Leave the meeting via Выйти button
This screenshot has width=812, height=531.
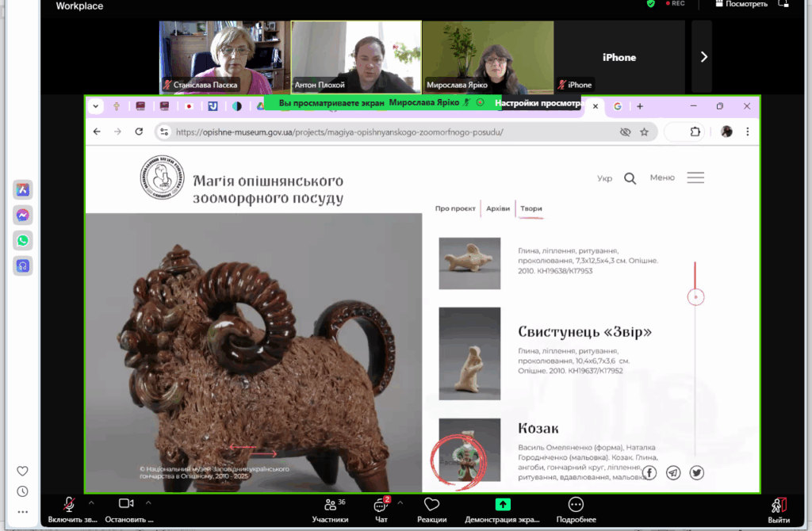[779, 509]
